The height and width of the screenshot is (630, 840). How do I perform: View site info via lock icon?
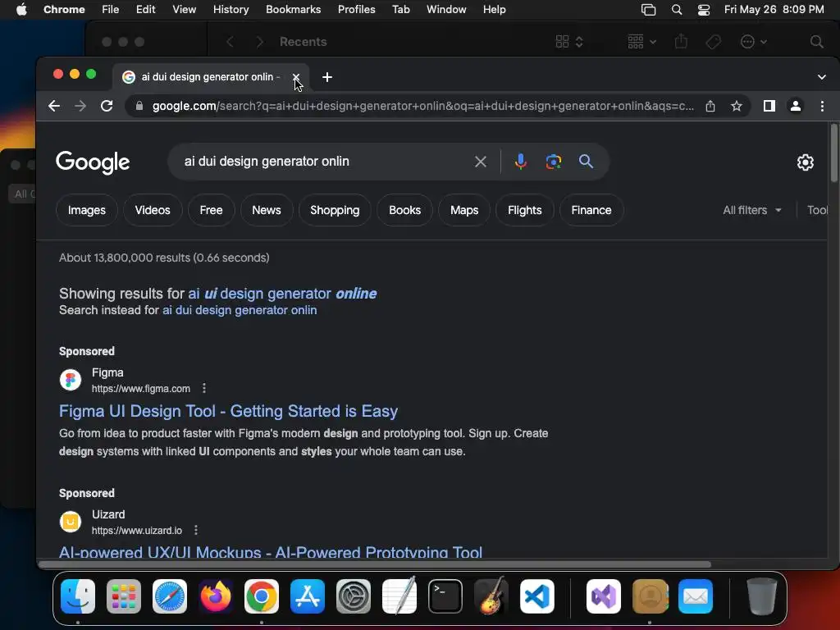coord(139,106)
